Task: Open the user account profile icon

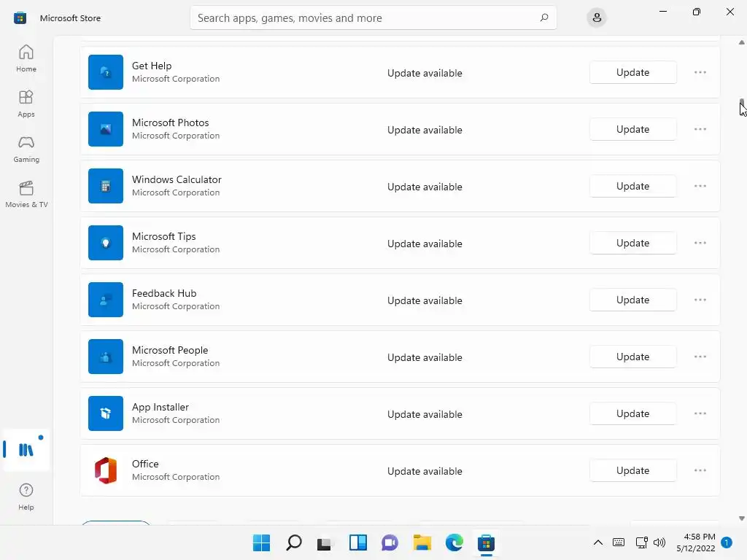Action: pyautogui.click(x=597, y=18)
